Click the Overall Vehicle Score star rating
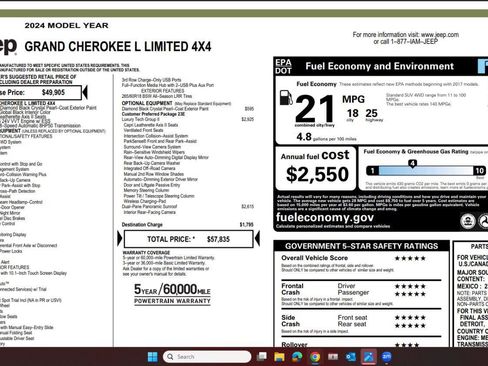Screen dimensions: 488x366 coord(410,258)
